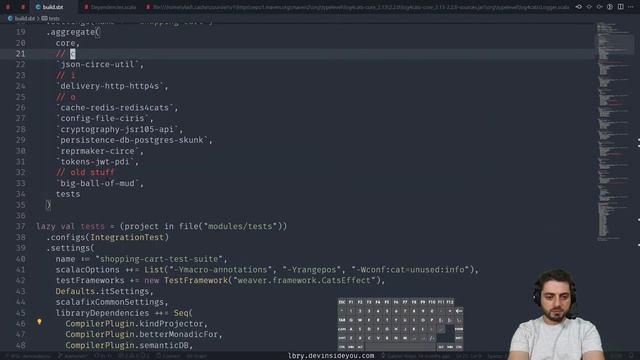The height and width of the screenshot is (360, 640).
Task: Click the "shopping-cart-test-suite" name string
Action: (159, 259)
